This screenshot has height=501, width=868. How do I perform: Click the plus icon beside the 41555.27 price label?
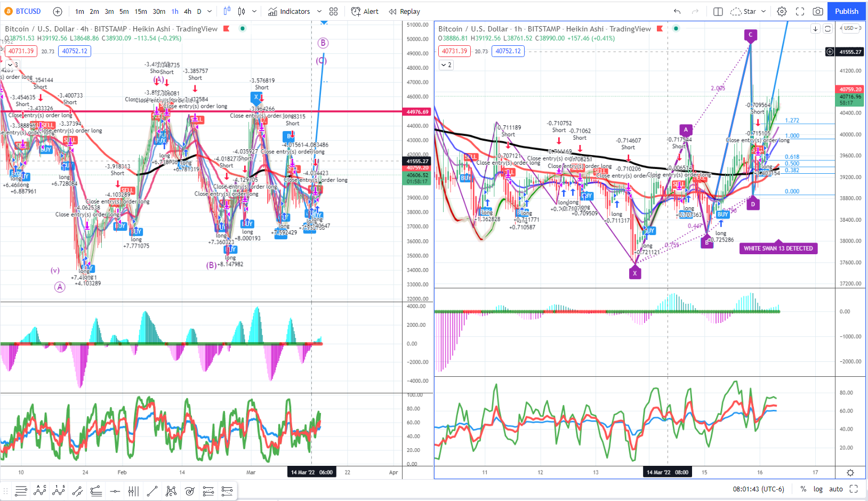(x=830, y=52)
